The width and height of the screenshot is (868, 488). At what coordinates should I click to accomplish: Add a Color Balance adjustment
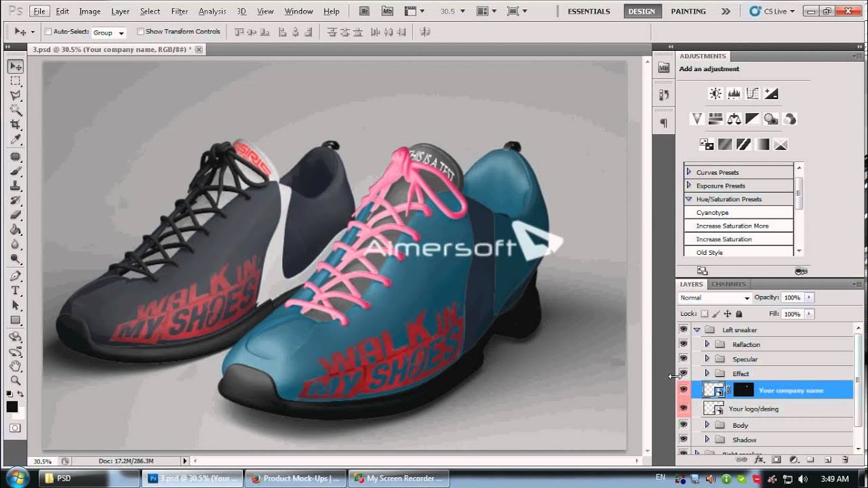click(734, 119)
